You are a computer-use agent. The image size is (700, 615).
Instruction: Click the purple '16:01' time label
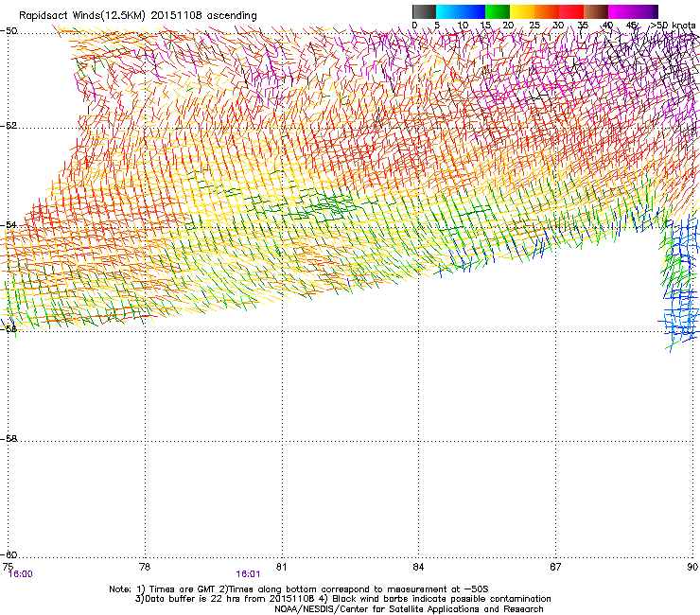(x=248, y=574)
